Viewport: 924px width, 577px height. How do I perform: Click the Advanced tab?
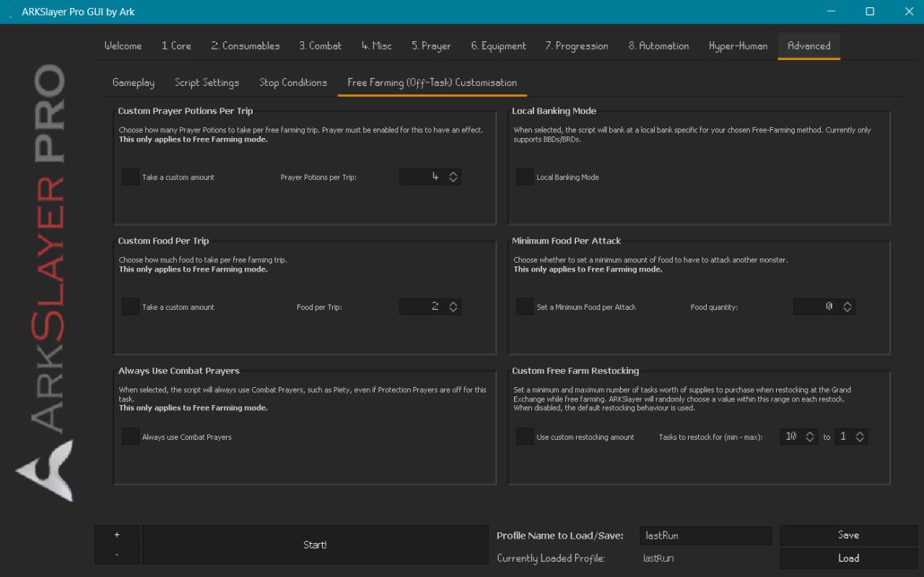tap(808, 45)
